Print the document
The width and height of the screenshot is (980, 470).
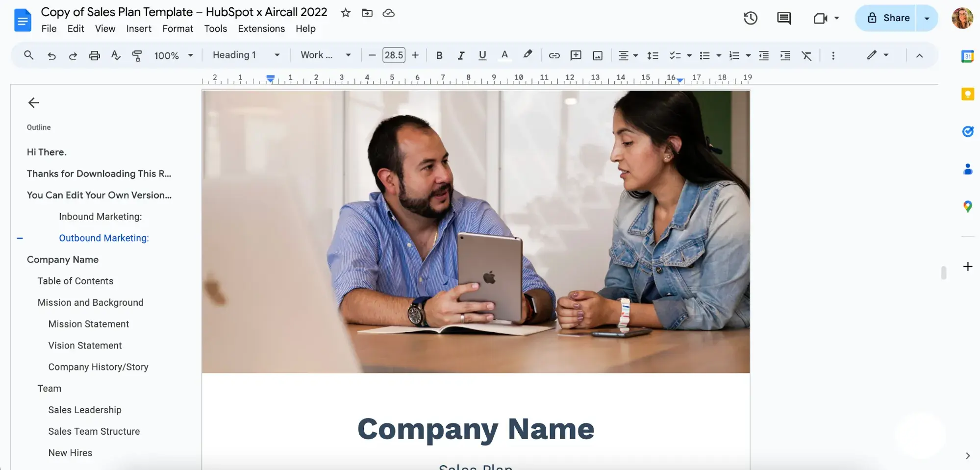coord(94,55)
